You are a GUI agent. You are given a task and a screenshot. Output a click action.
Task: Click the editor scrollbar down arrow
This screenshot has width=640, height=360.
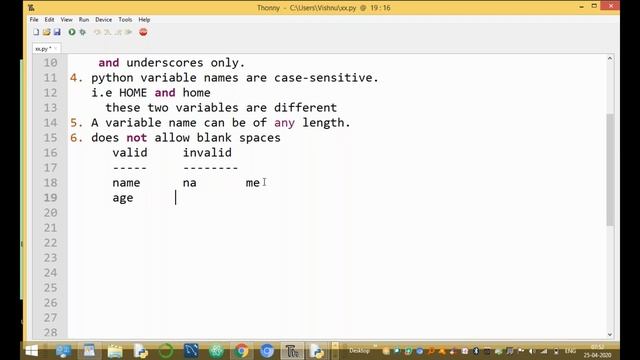click(x=610, y=335)
